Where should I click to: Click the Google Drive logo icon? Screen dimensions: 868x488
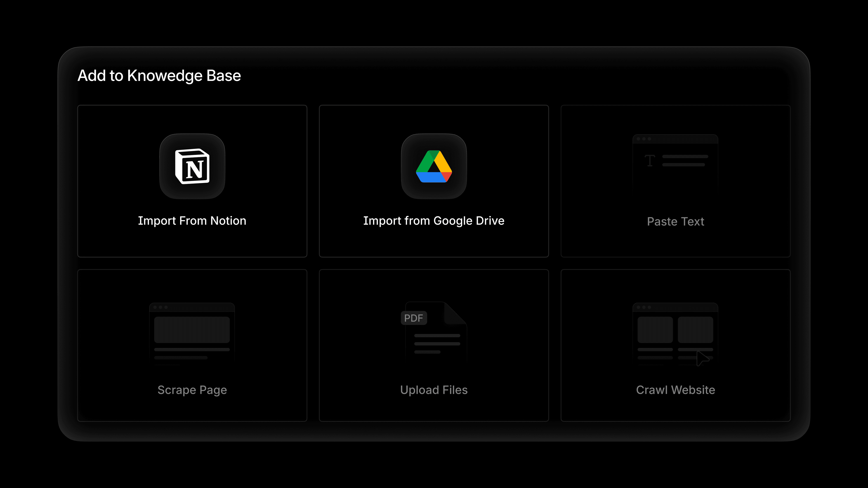(434, 166)
